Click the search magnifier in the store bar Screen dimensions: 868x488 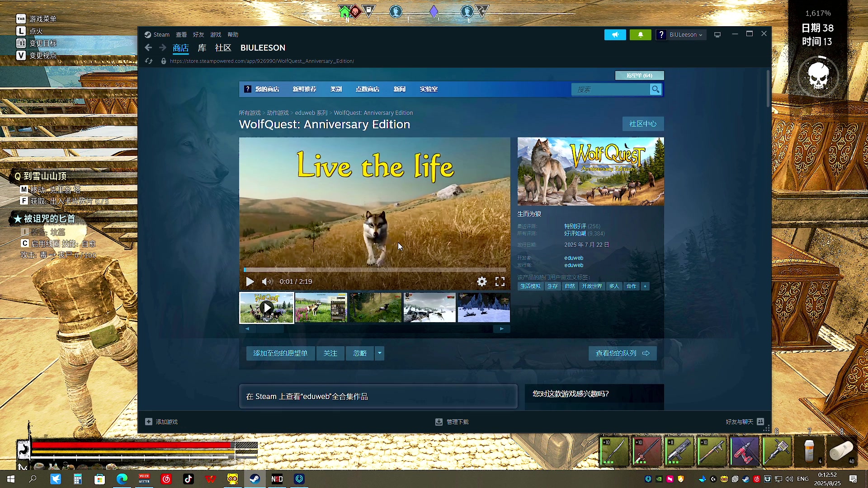pyautogui.click(x=655, y=89)
